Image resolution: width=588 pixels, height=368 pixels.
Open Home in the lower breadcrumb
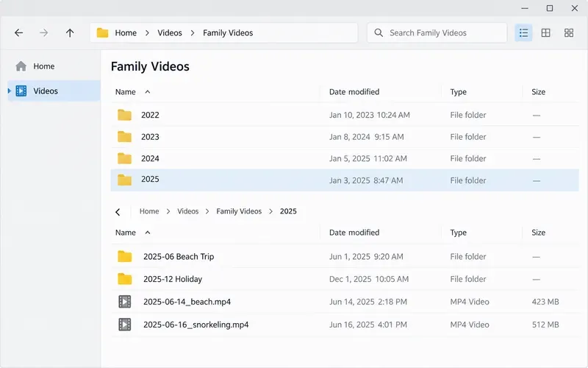149,211
